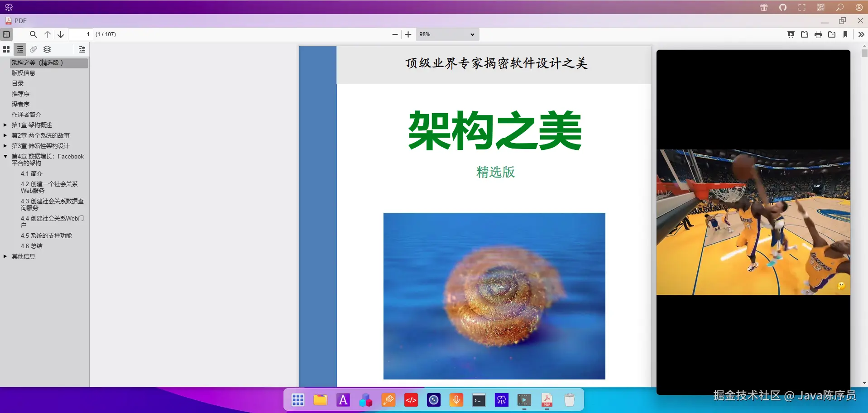Open the 98% zoom level dropdown

click(447, 34)
